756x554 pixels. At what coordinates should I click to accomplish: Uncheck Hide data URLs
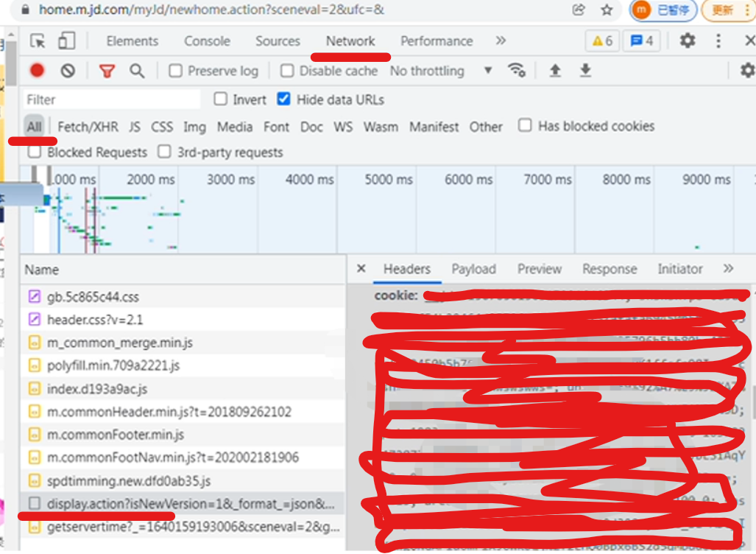click(x=283, y=99)
